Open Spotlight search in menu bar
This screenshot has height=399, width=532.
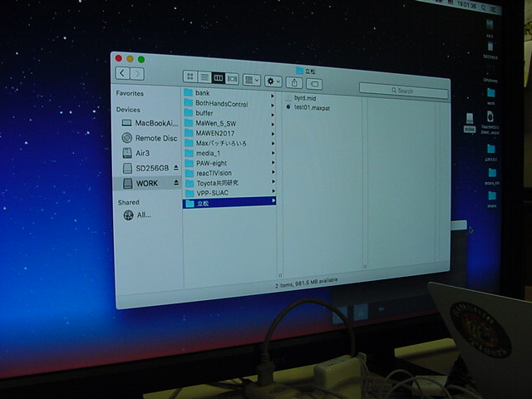483,7
